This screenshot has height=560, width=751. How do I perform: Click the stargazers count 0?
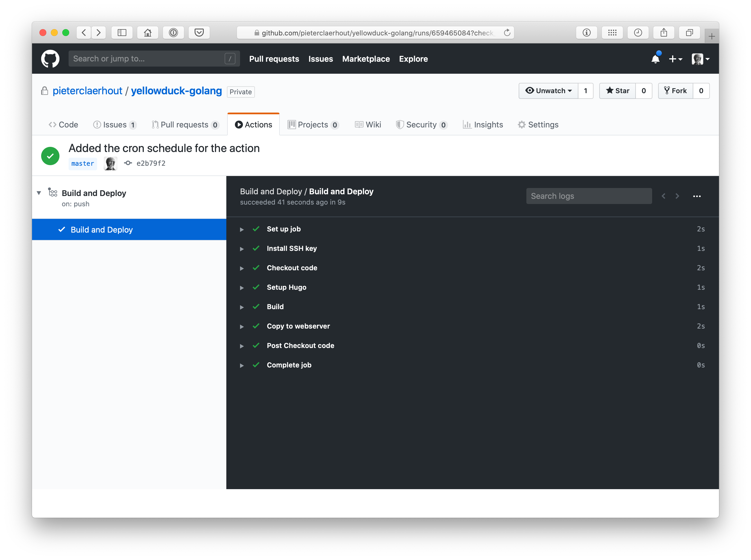[644, 91]
